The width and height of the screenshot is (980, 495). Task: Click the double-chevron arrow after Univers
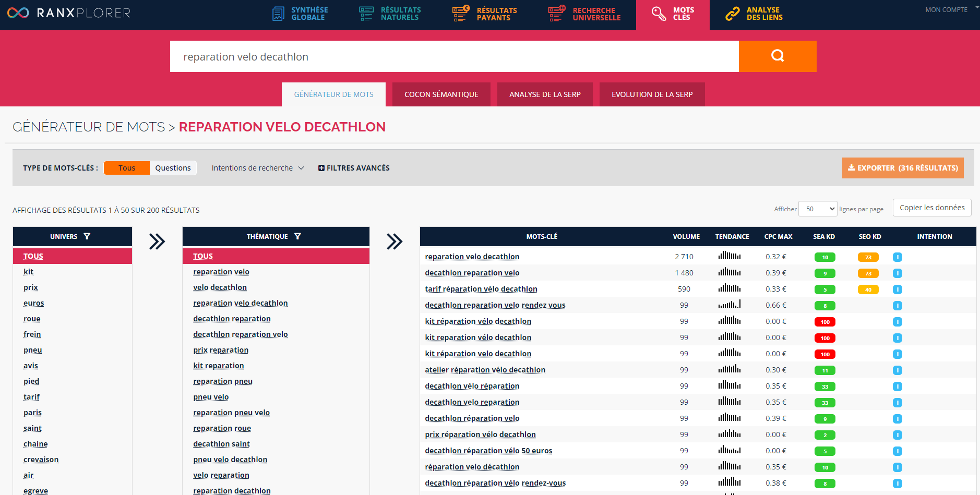pos(157,242)
